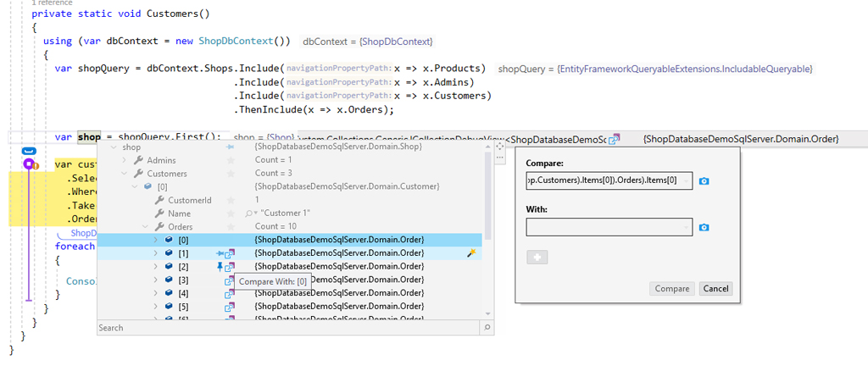Expand the Admins node

click(x=125, y=161)
